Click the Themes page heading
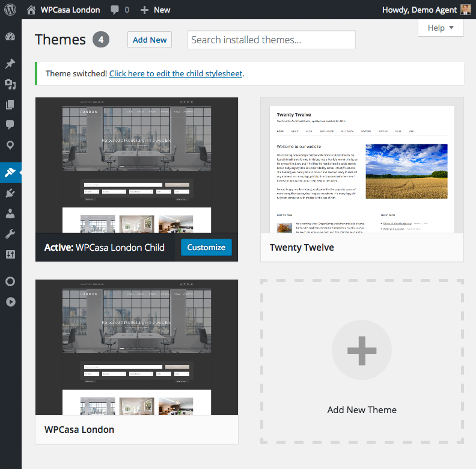Viewport: 476px width, 469px height. click(x=61, y=40)
